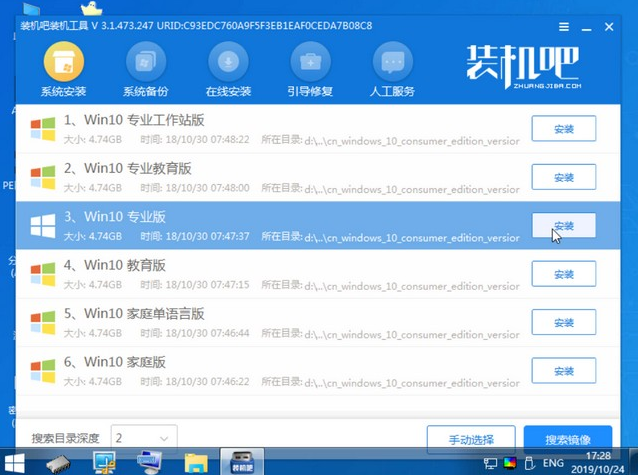Select the '5、Win10 家庭单语言版' title
638x476 pixels.
(134, 314)
